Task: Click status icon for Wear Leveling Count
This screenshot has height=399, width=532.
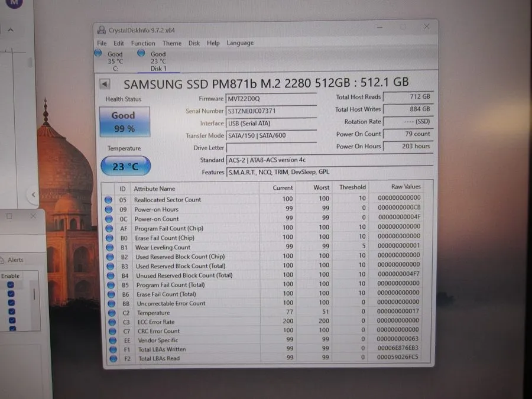Action: 110,247
